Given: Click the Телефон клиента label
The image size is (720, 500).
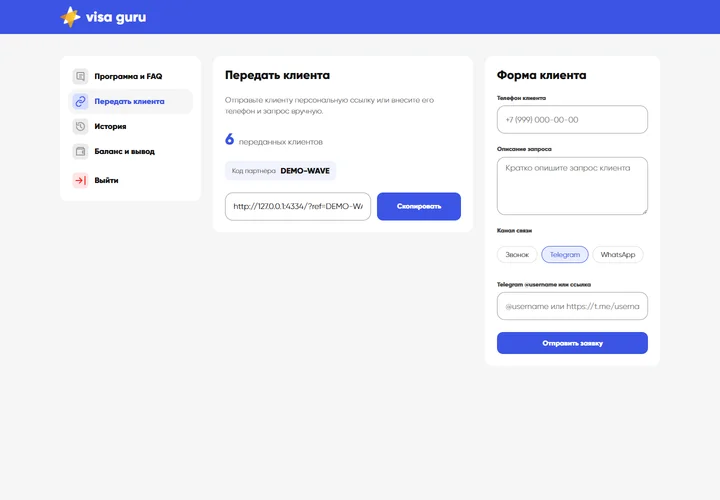Looking at the screenshot, I should (x=521, y=98).
